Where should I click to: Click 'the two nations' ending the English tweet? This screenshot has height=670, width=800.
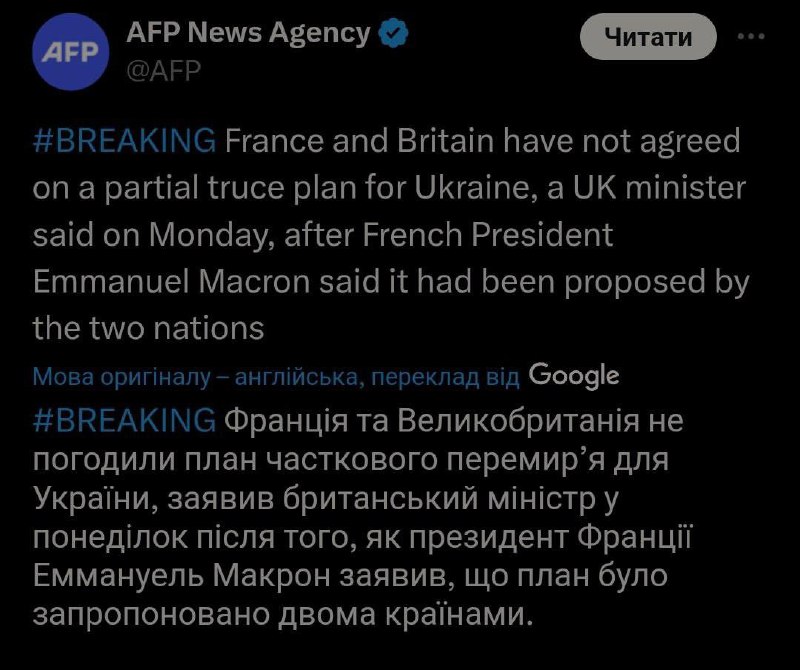click(x=148, y=327)
